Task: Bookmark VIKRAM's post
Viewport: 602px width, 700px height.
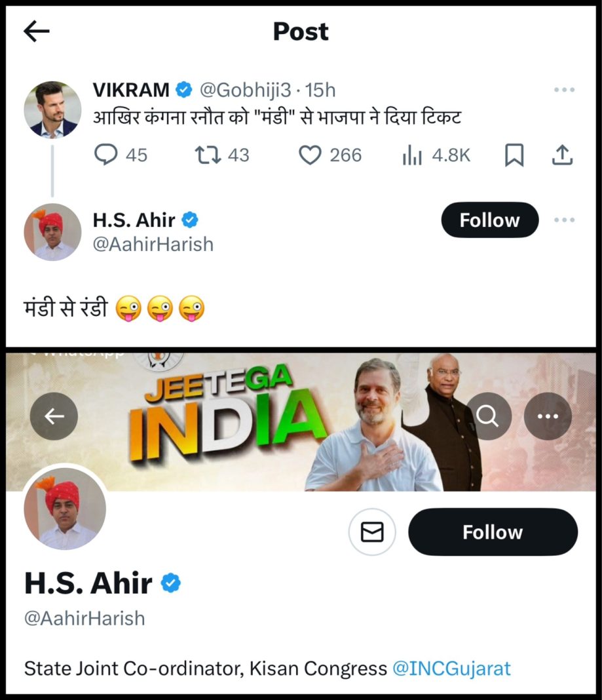Action: click(x=514, y=155)
